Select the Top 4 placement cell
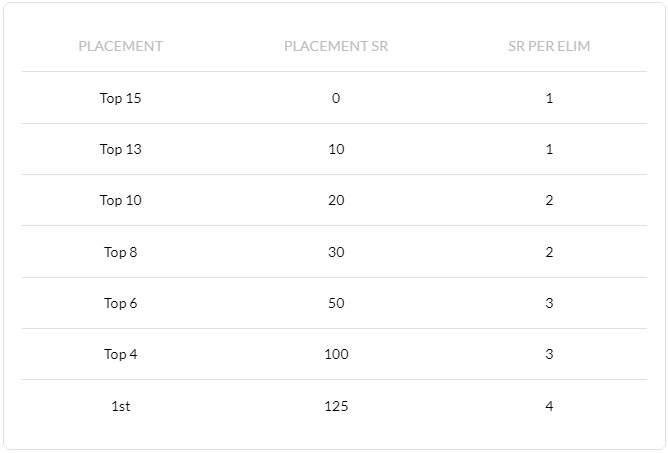668x453 pixels. tap(121, 354)
